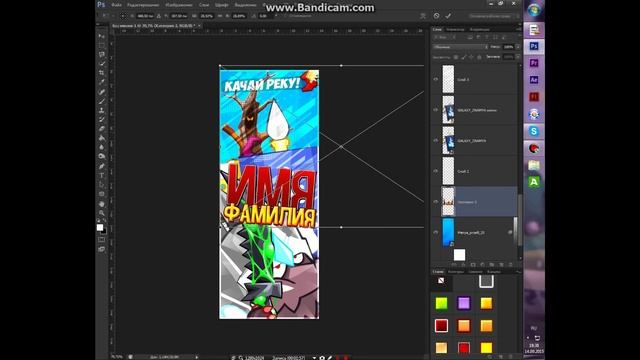Click the layers panel vertical scrollbar

[x=520, y=161]
